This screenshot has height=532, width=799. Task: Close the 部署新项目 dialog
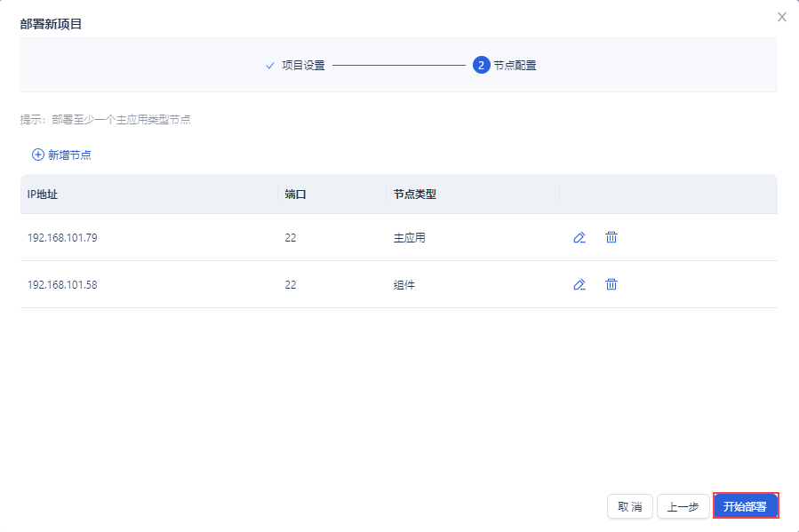tap(782, 17)
